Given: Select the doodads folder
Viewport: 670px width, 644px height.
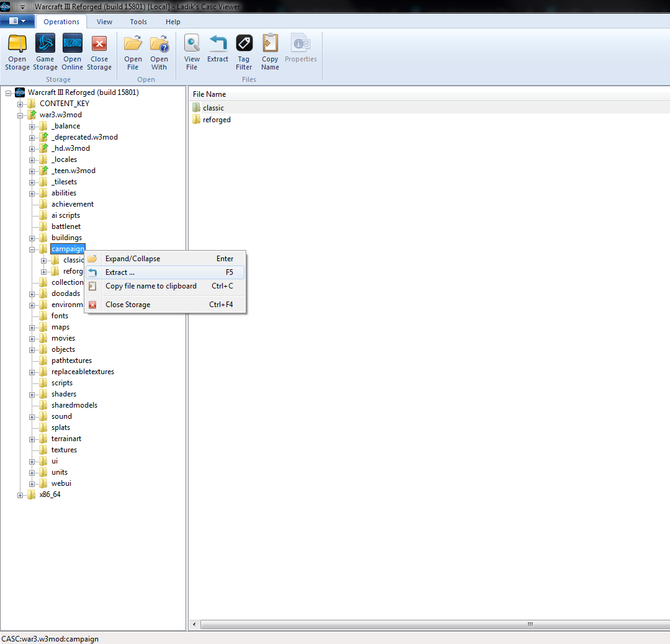Looking at the screenshot, I should (x=65, y=293).
